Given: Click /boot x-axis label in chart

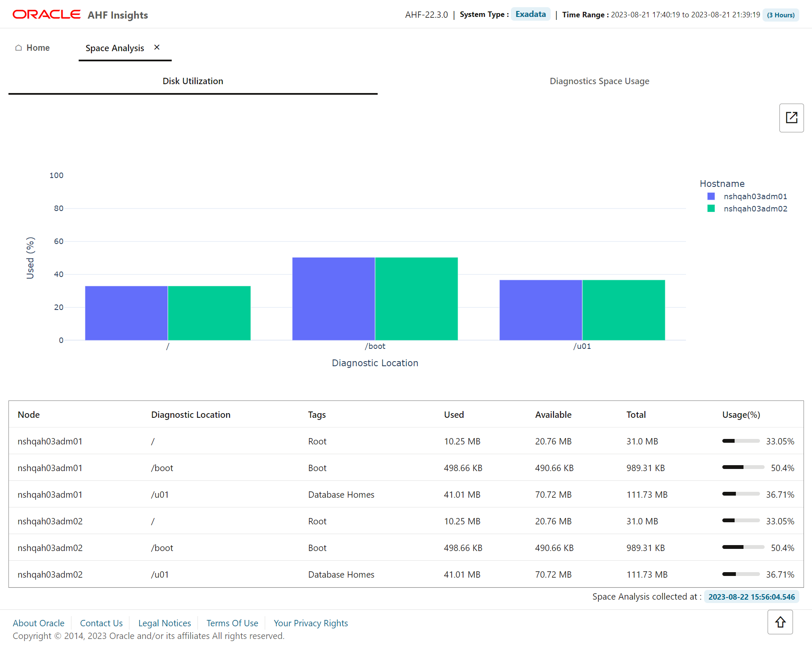Looking at the screenshot, I should coord(375,346).
